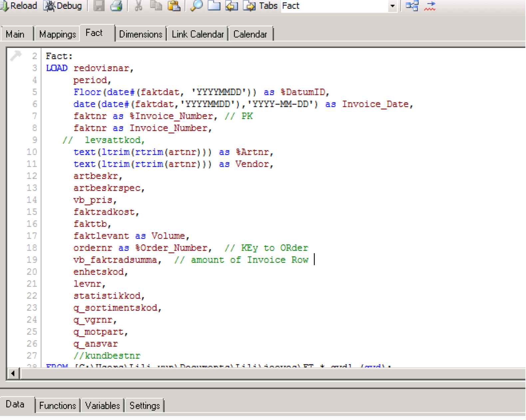Click 'period' on line 4
The height and width of the screenshot is (420, 526).
[90, 80]
